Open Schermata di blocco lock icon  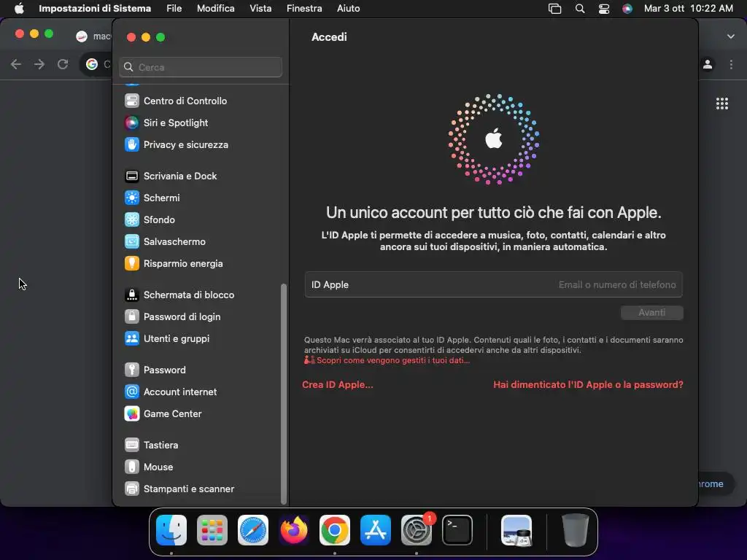coord(132,295)
